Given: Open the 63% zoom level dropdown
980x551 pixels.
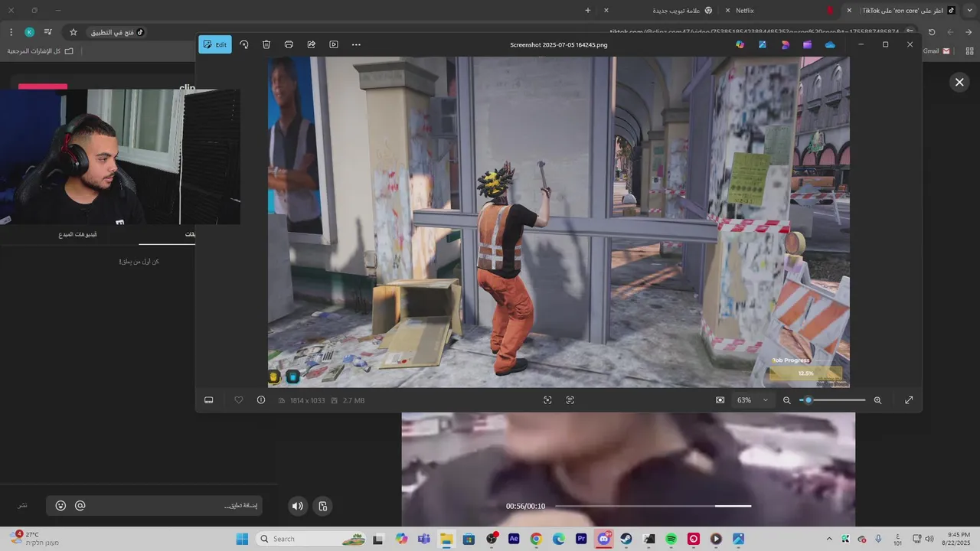Looking at the screenshot, I should [752, 400].
